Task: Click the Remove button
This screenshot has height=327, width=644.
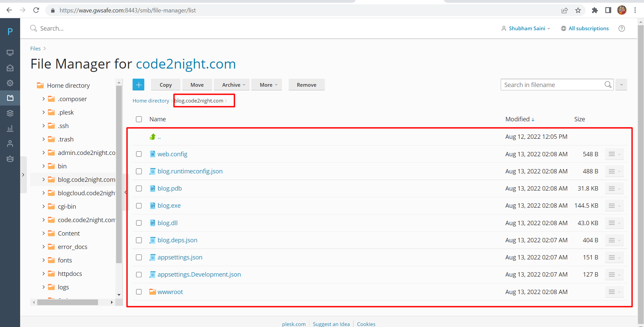Action: pos(306,85)
